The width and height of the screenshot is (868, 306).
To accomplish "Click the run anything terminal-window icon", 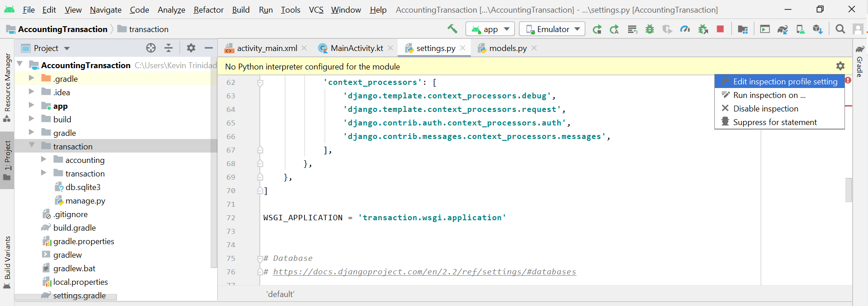I will pos(765,29).
